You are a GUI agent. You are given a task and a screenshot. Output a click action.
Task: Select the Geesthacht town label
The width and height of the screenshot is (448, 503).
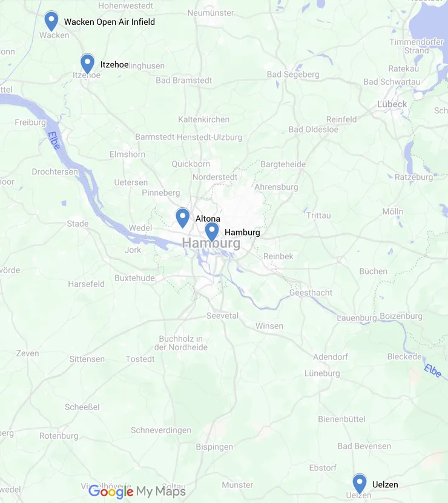tap(311, 293)
